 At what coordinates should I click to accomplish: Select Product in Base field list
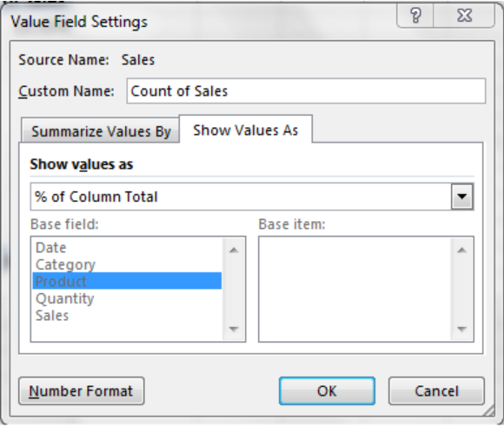(127, 281)
